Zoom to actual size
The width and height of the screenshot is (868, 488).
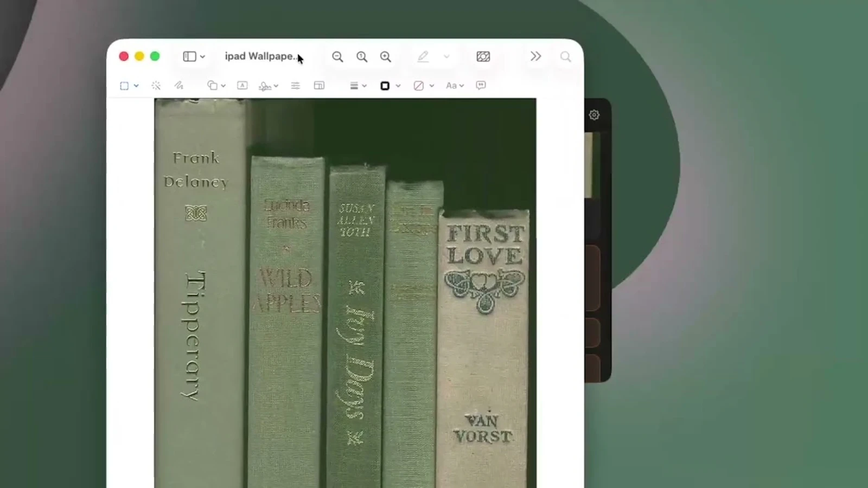tap(362, 56)
